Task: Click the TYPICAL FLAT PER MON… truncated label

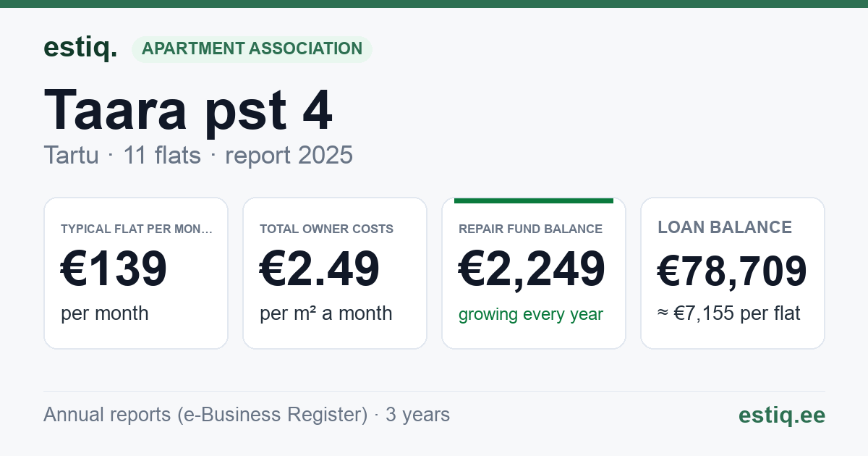Action: 137,229
